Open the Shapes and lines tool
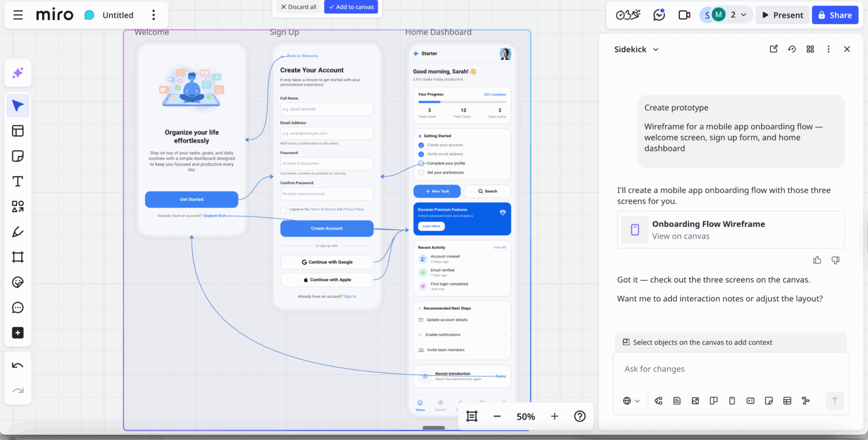Image resolution: width=868 pixels, height=440 pixels. coord(18,206)
